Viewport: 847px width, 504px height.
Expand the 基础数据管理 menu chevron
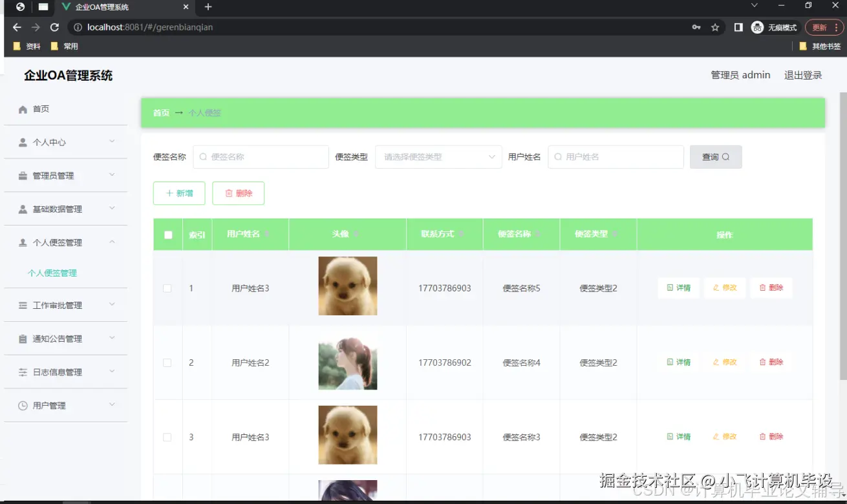click(112, 209)
